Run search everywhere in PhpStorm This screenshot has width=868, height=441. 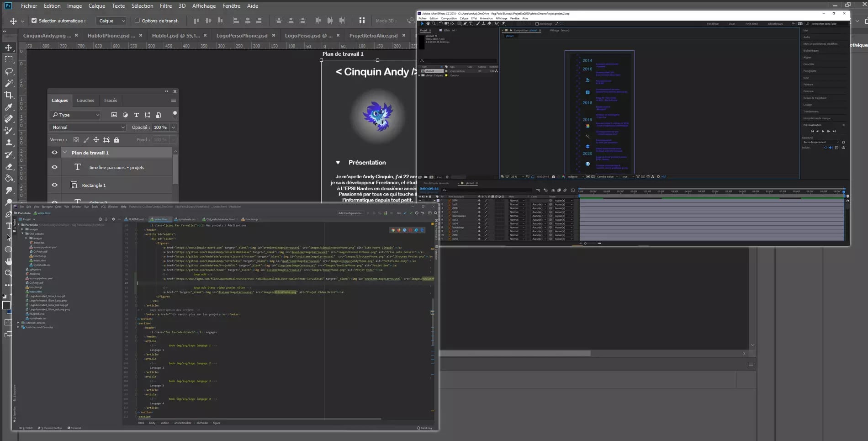[x=435, y=213]
